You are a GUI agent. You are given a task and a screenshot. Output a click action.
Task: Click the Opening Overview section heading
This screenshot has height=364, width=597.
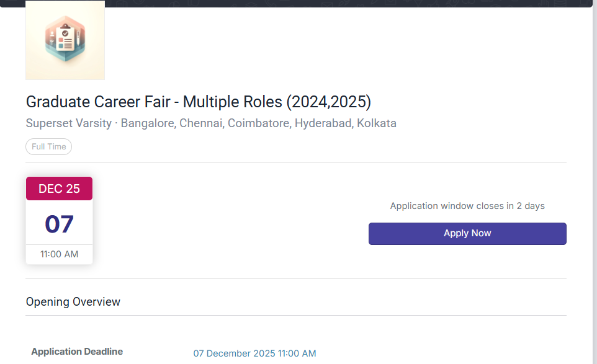coord(73,301)
